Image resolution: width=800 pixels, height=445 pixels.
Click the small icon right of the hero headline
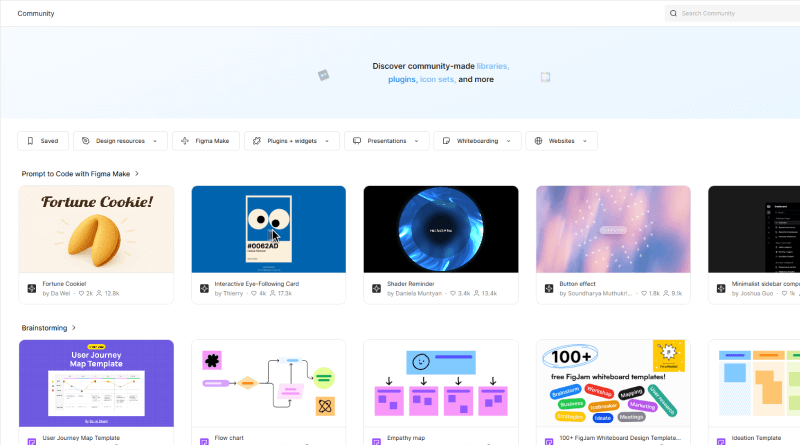[545, 77]
